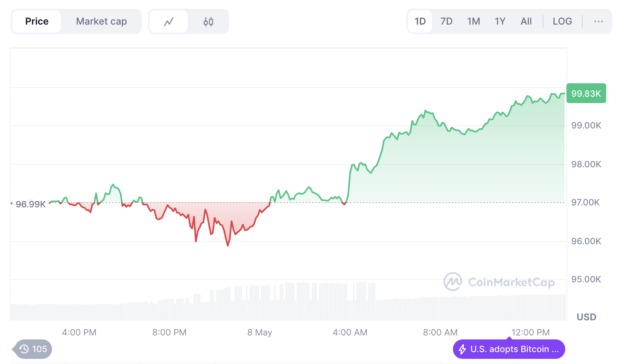This screenshot has height=364, width=624.
Task: Select the 1Y time range
Action: (500, 21)
